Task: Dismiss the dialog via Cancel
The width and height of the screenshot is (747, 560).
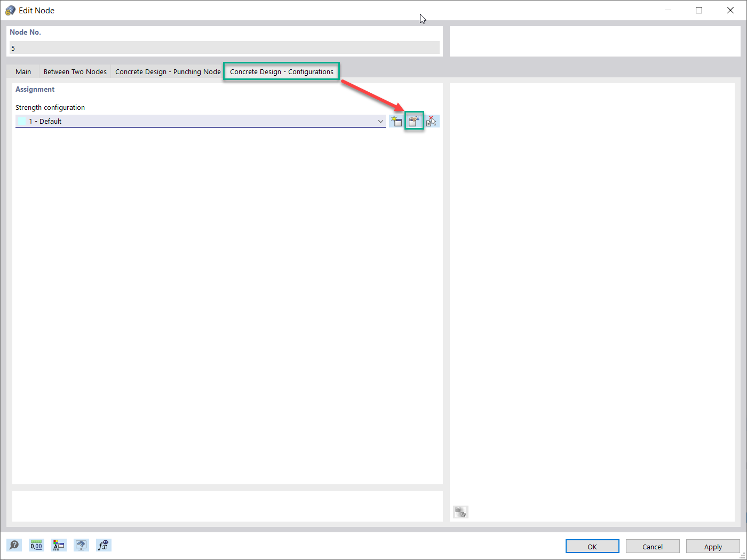Action: tap(653, 546)
